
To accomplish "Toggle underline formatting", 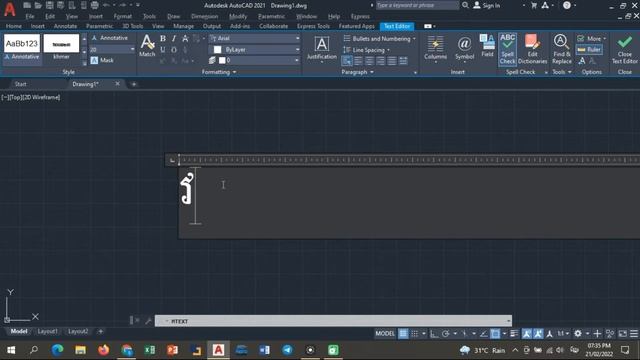I will [163, 50].
